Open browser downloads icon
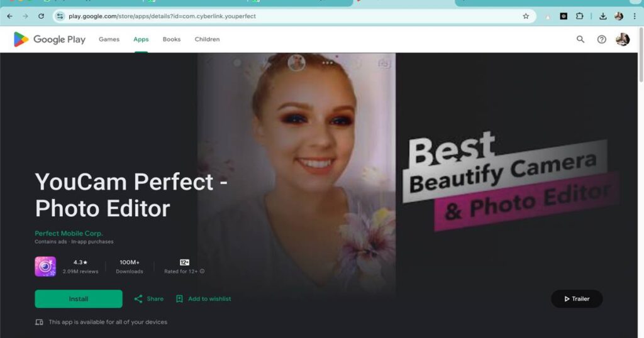The image size is (644, 338). coord(603,16)
